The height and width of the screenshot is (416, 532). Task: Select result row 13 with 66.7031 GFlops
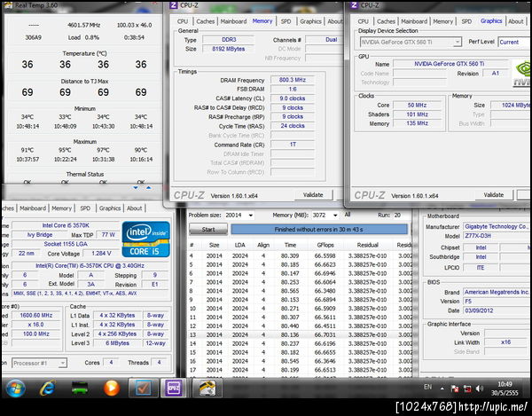tap(300, 335)
